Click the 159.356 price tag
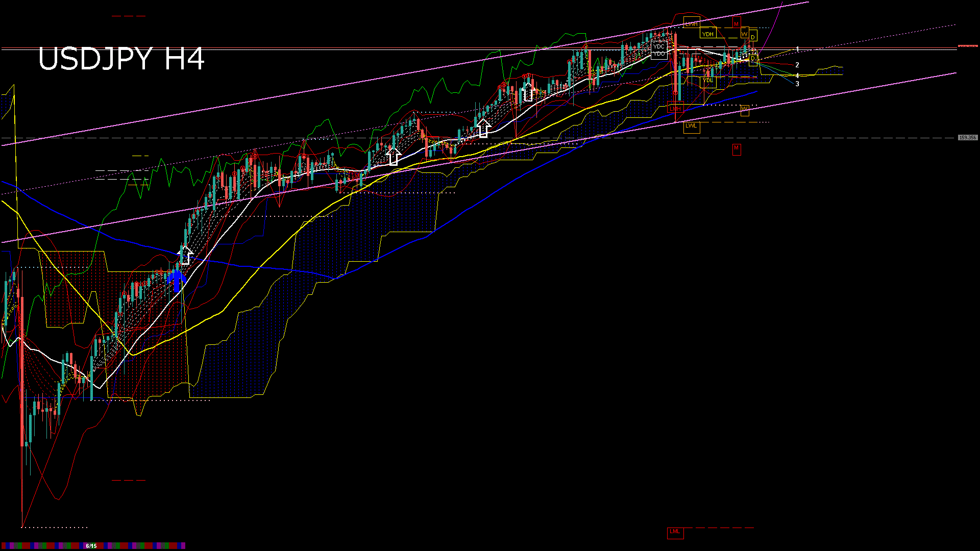This screenshot has width=980, height=551. (968, 138)
